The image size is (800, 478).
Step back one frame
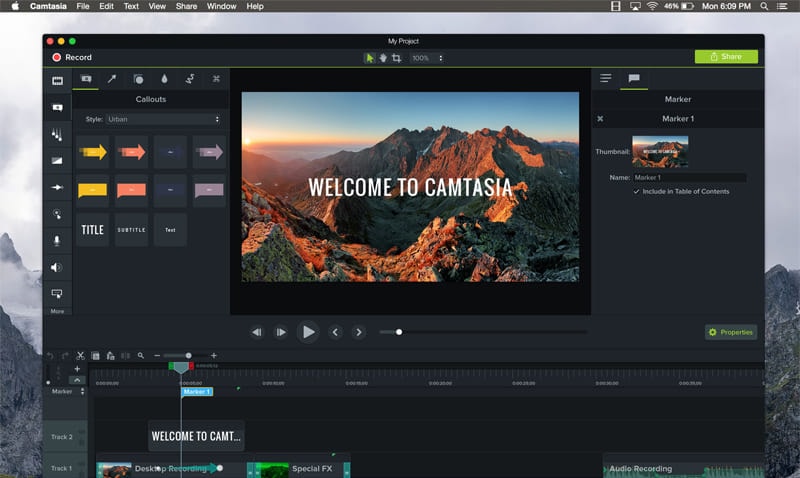257,332
